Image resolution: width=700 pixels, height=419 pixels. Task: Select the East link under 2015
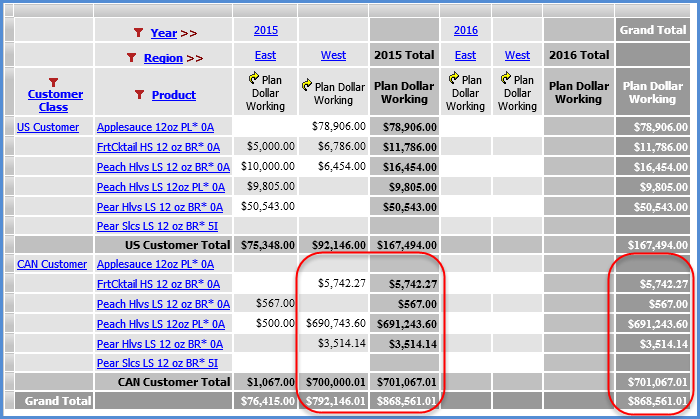point(266,55)
